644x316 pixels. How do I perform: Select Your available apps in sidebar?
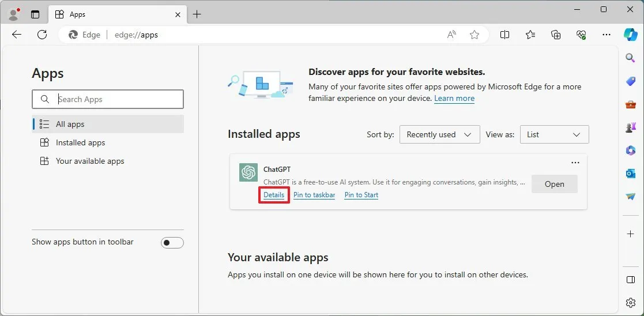[108, 161]
